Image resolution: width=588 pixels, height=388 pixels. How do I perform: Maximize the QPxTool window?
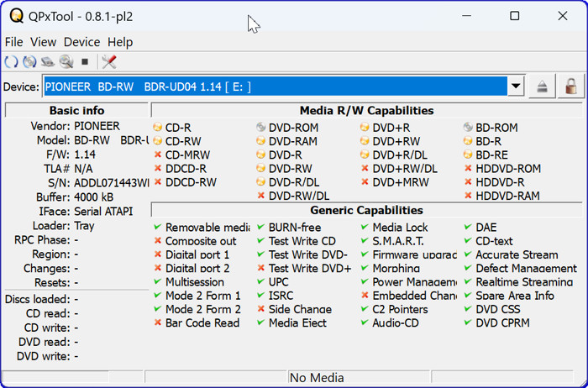[x=515, y=16]
